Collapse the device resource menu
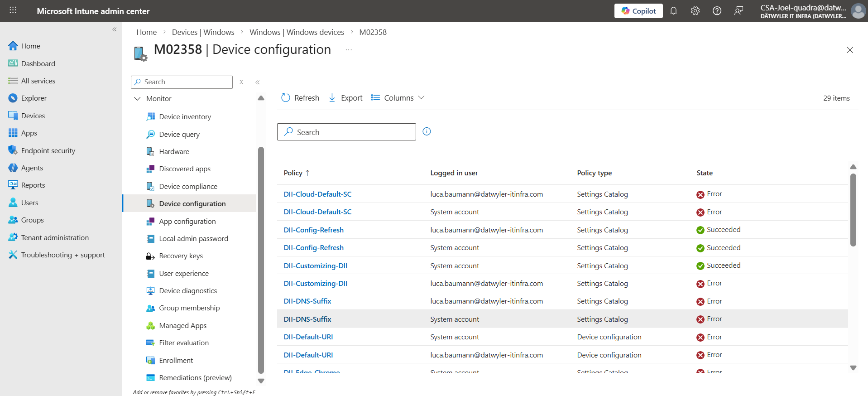Screen dimensions: 868x396 point(258,82)
